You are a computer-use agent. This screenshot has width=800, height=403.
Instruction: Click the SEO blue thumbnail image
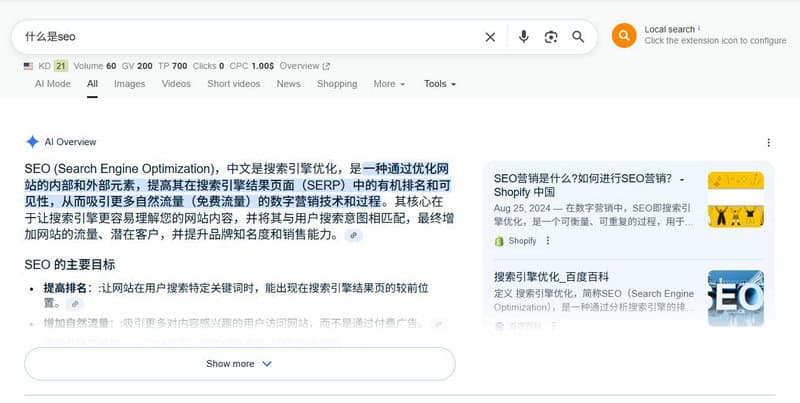click(736, 298)
